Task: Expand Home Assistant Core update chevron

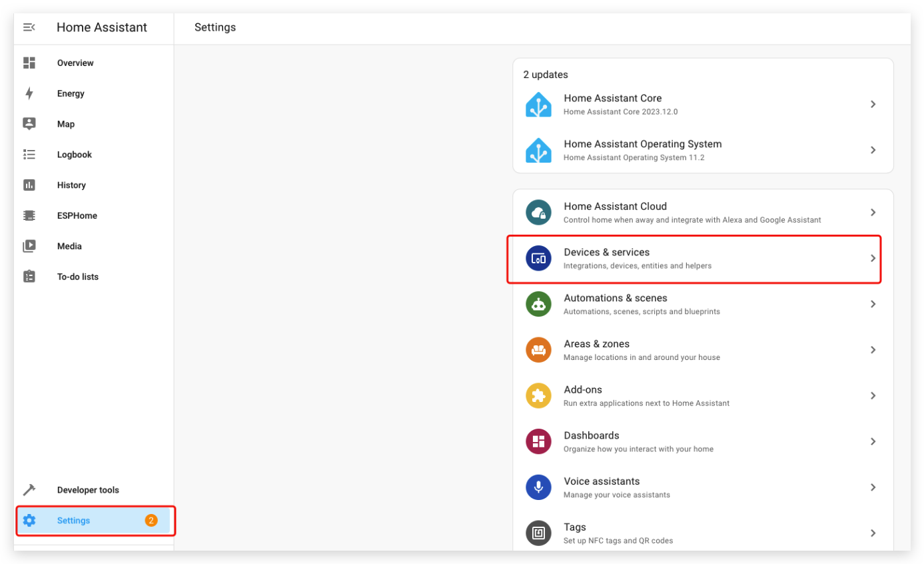Action: pos(873,105)
